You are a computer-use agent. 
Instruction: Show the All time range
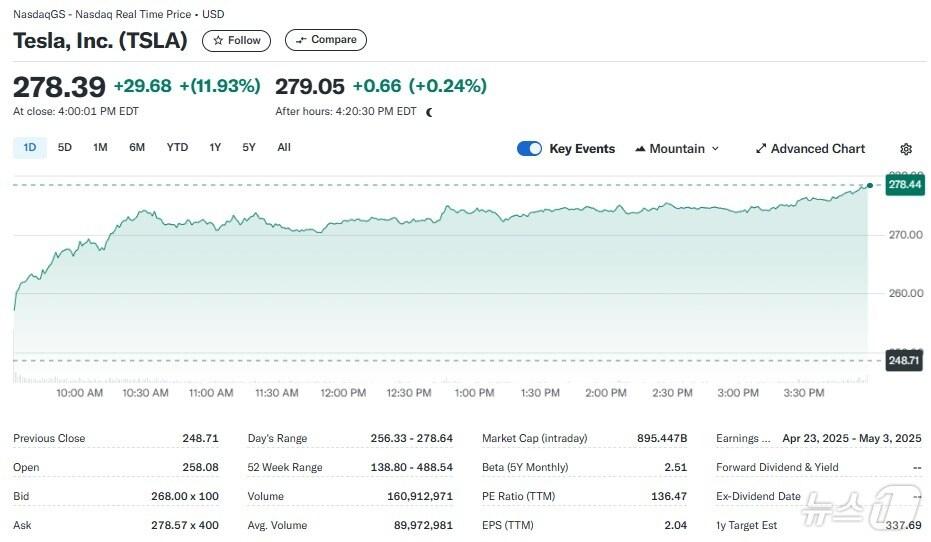(284, 148)
